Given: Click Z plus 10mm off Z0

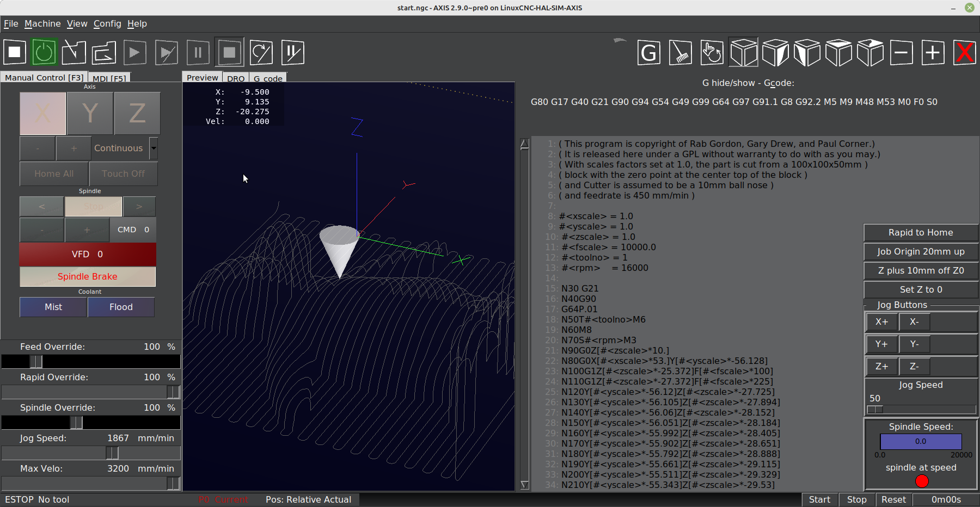Looking at the screenshot, I should click(x=921, y=270).
